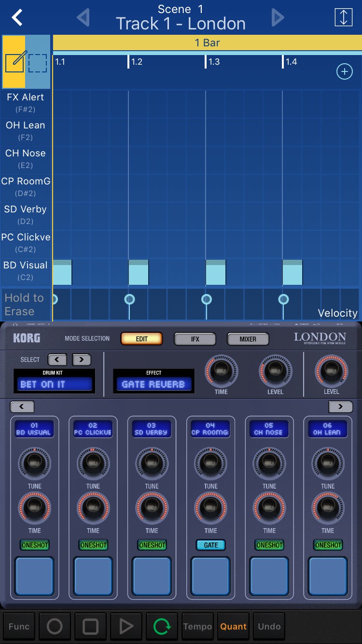Image resolution: width=362 pixels, height=644 pixels.
Task: Add a bar with the plus icon
Action: pos(344,72)
